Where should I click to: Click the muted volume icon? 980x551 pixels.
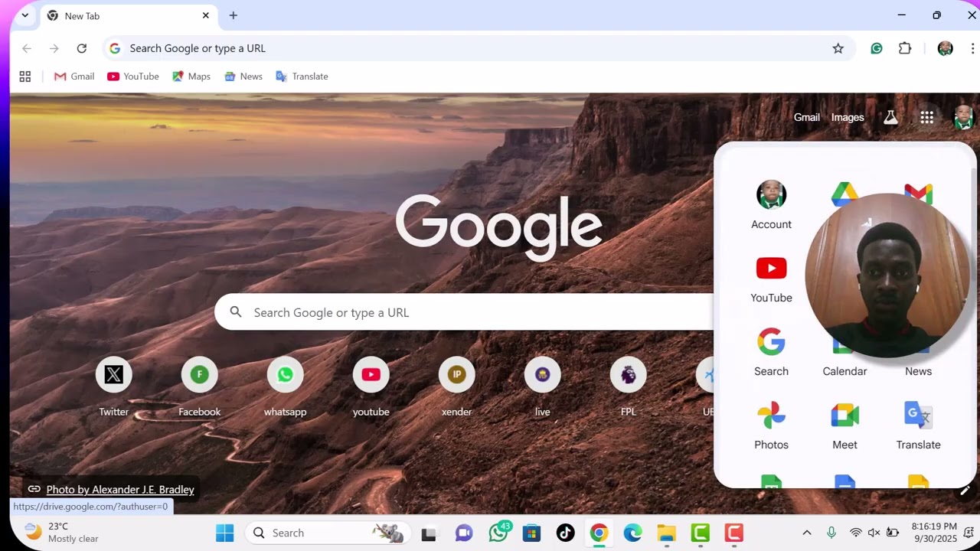coord(874,533)
